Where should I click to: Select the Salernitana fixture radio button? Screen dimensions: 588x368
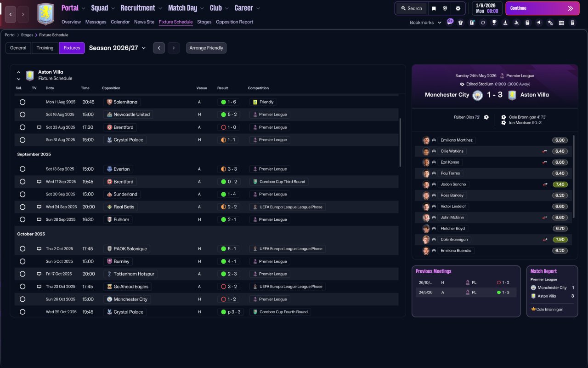click(23, 102)
